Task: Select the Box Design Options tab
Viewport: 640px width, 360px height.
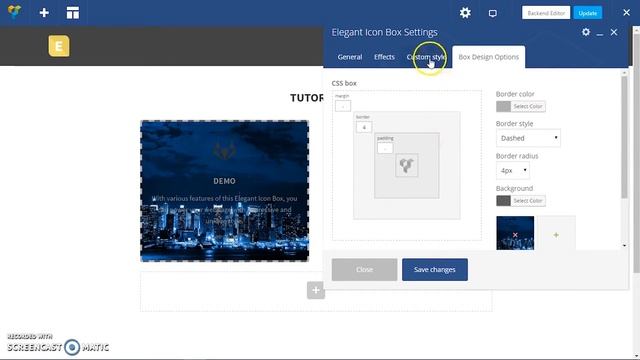Action: click(x=489, y=57)
